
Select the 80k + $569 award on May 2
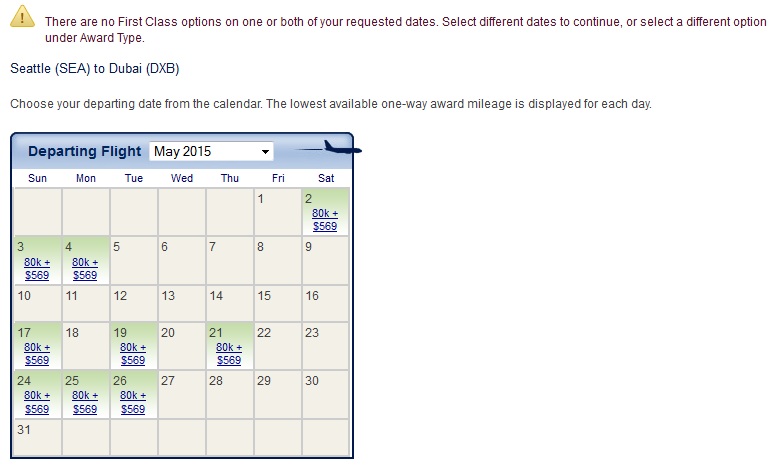click(x=325, y=219)
